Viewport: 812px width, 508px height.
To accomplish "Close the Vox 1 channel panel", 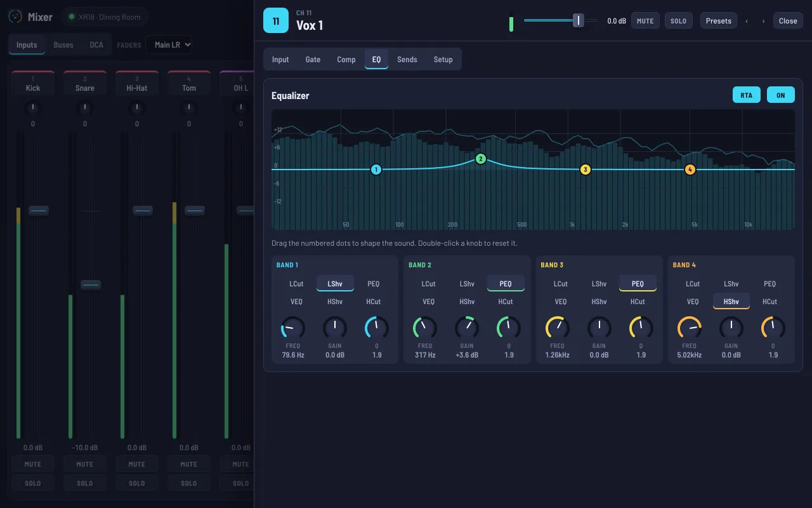I will click(x=788, y=21).
